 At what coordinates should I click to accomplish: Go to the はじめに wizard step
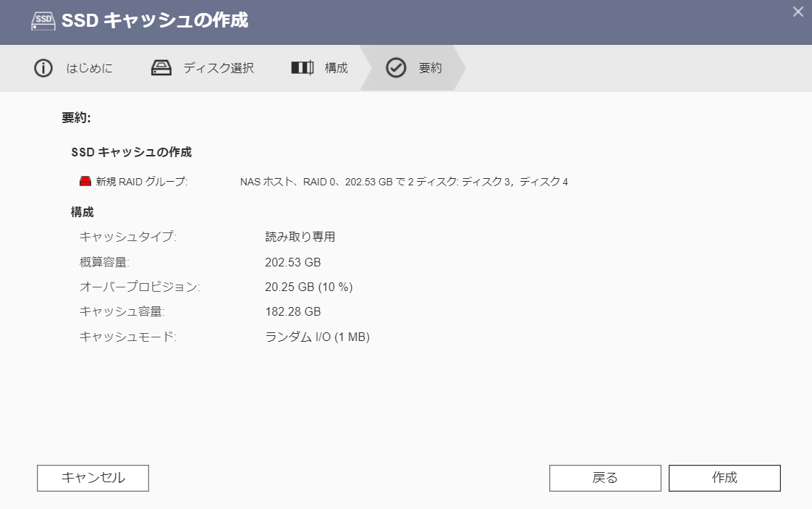(x=89, y=68)
